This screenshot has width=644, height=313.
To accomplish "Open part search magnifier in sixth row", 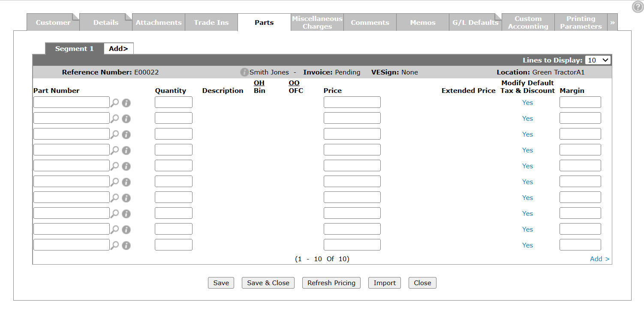I will [114, 182].
